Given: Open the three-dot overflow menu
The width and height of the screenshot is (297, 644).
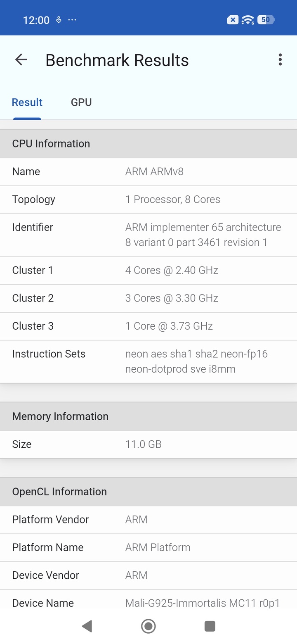Looking at the screenshot, I should coord(280,60).
